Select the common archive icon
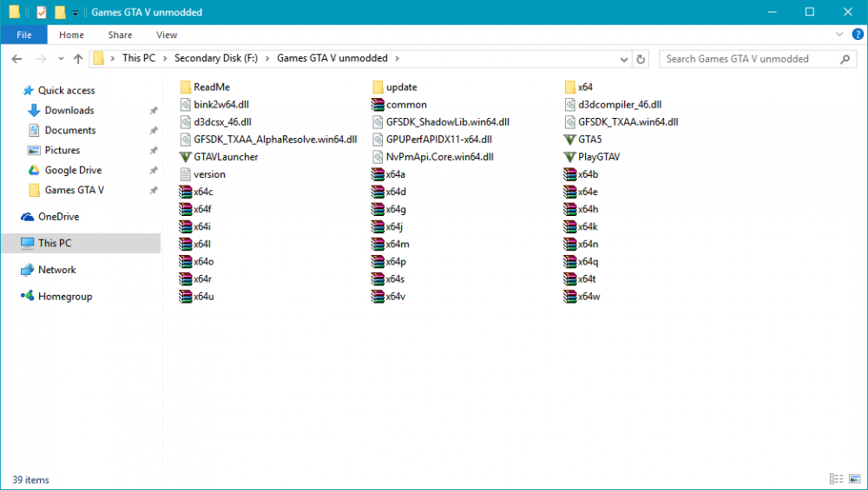 [378, 105]
